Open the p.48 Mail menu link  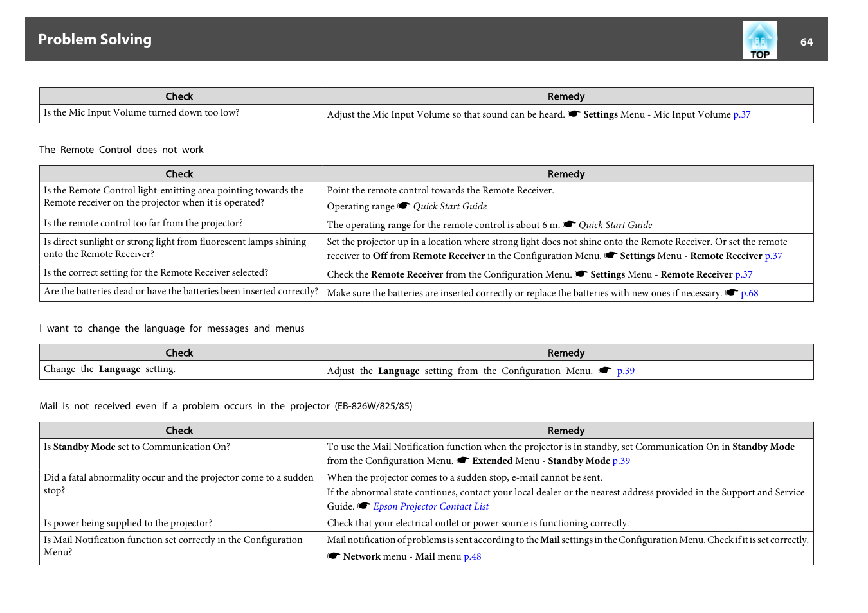[473, 556]
